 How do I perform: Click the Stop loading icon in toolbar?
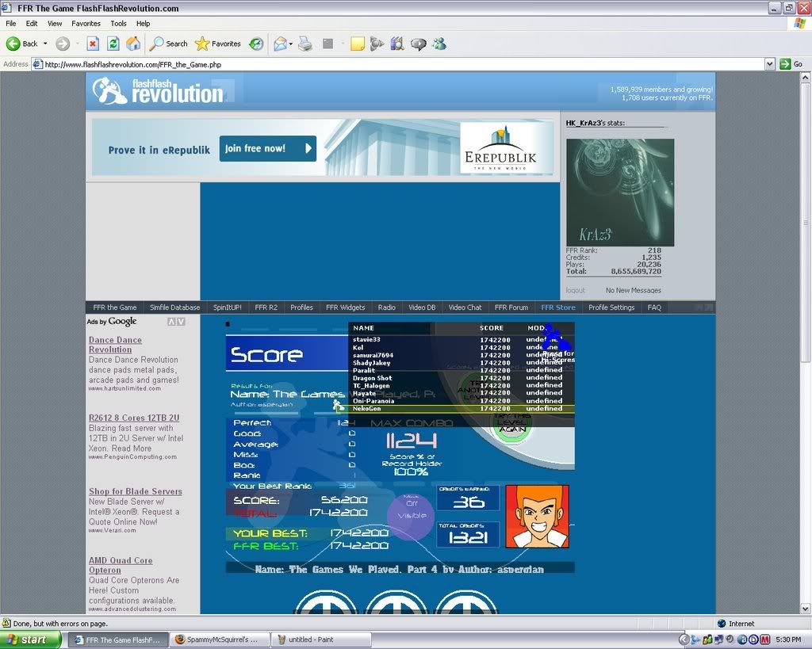93,44
